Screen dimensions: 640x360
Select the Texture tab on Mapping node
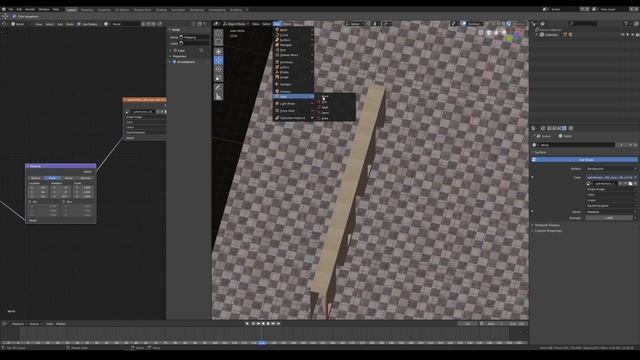36,178
